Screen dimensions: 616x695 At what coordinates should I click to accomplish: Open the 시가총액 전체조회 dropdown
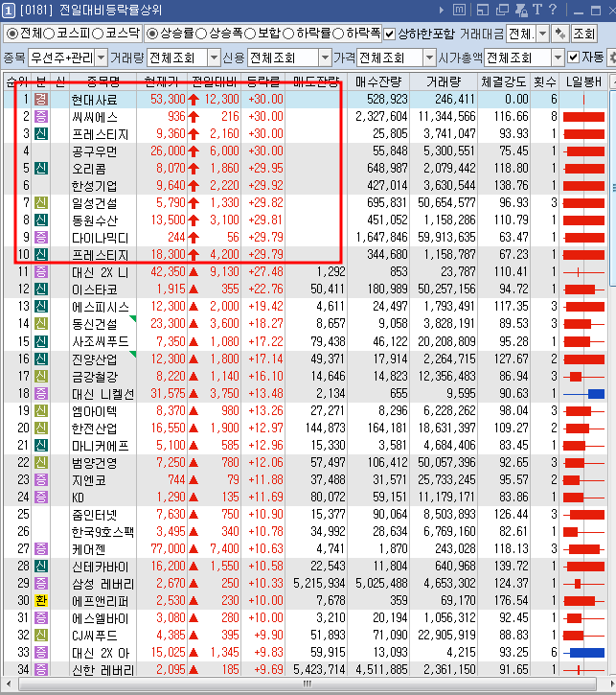(x=558, y=58)
